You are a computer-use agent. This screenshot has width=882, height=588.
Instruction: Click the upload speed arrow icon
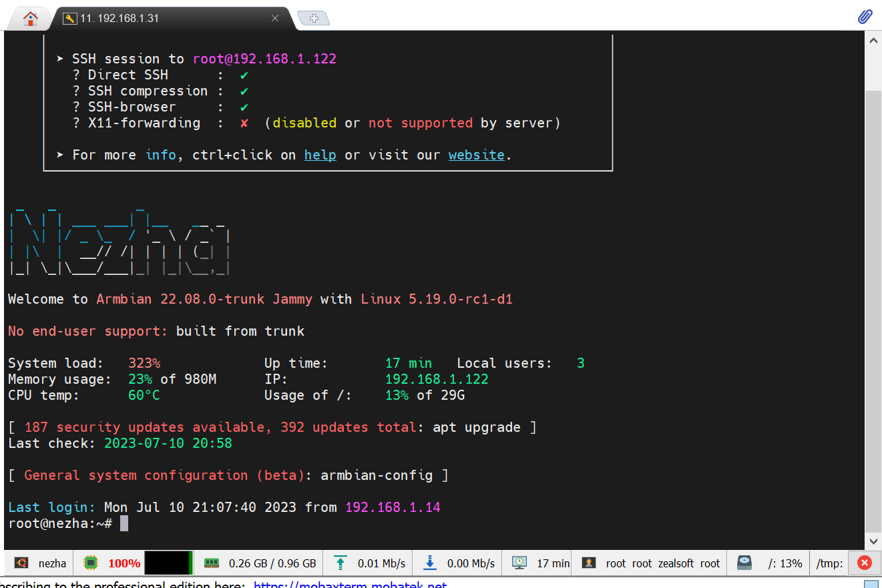(341, 563)
